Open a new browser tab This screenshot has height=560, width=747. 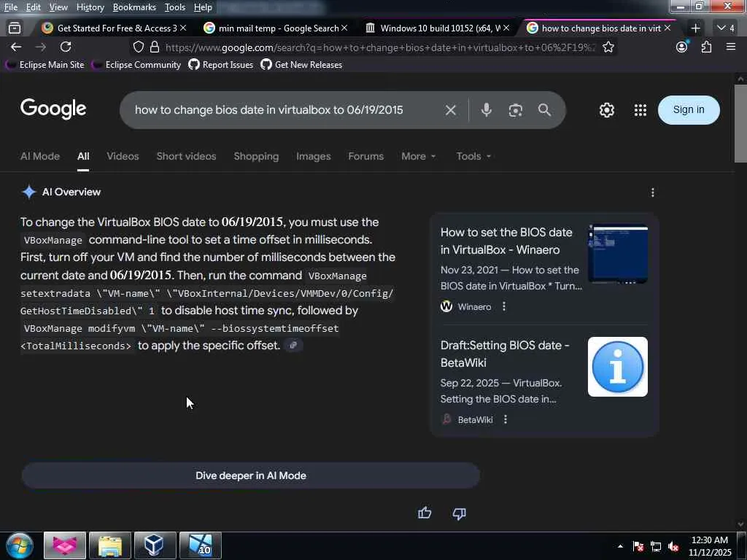pos(695,28)
